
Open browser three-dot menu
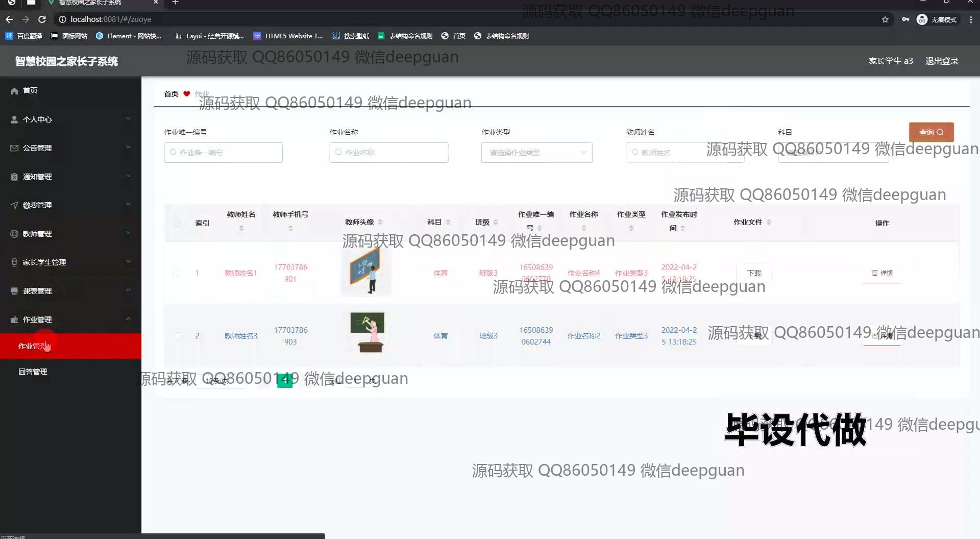(x=971, y=19)
